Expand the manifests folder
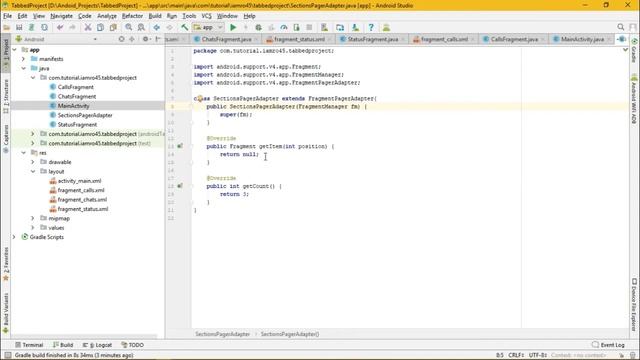The height and width of the screenshot is (360, 640). [x=23, y=59]
